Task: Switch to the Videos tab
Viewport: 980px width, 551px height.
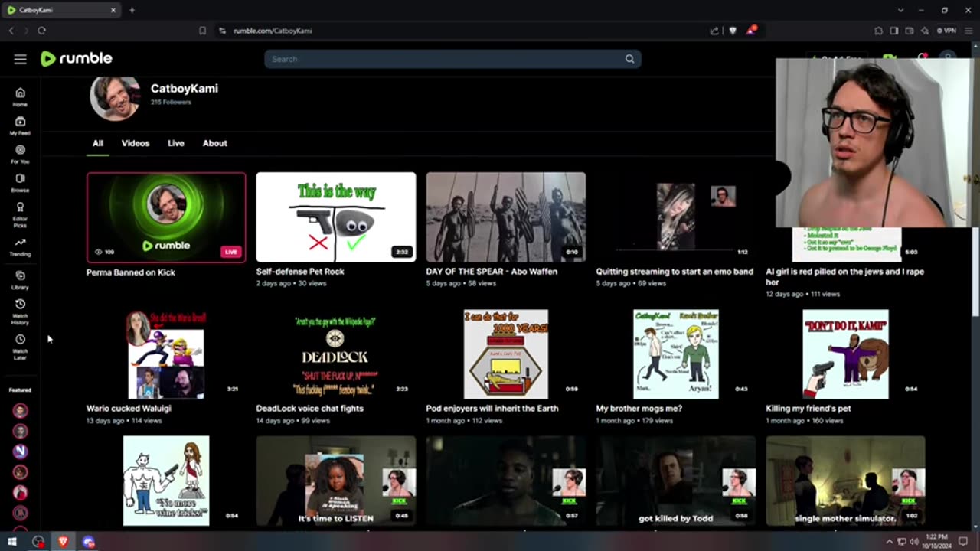Action: [136, 143]
